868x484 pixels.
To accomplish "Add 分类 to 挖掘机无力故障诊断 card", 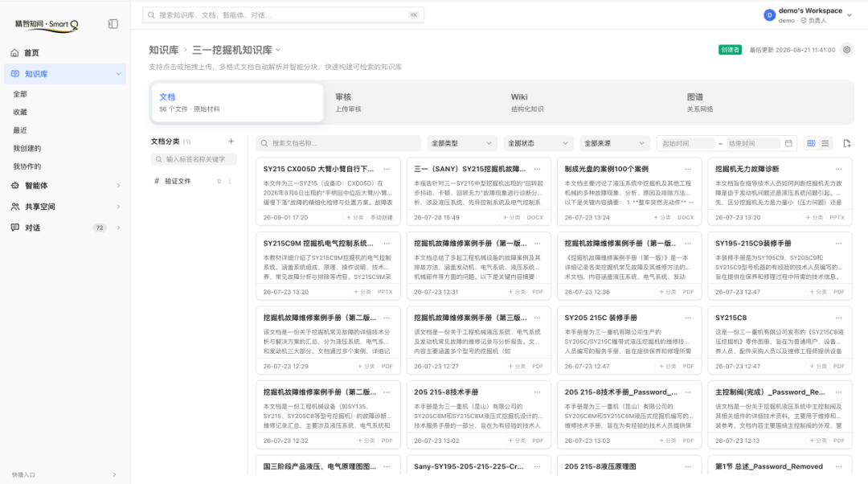I will [x=814, y=218].
